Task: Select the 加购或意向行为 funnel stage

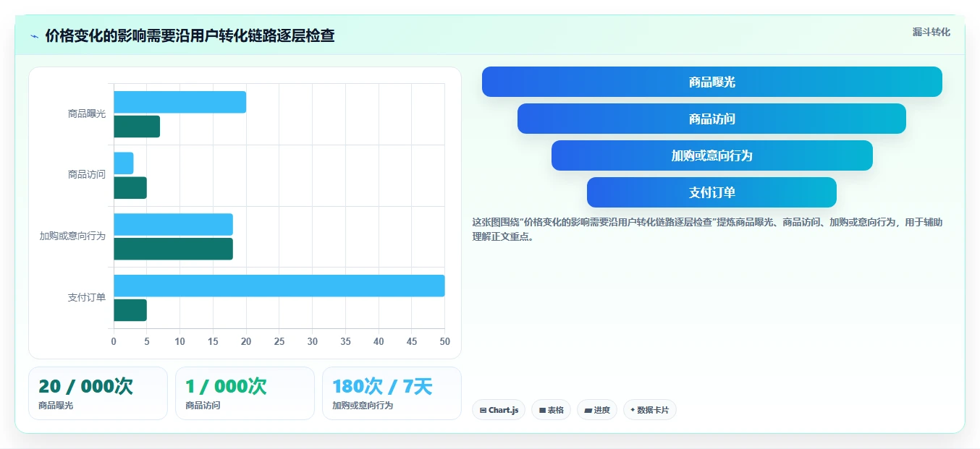Action: pos(712,155)
